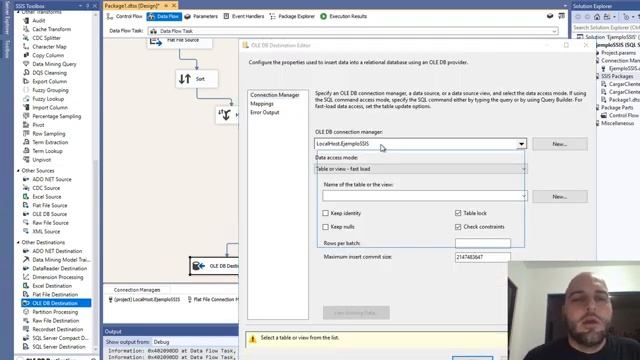Select the Excel Source icon
This screenshot has height=360, width=640.
pos(26,197)
